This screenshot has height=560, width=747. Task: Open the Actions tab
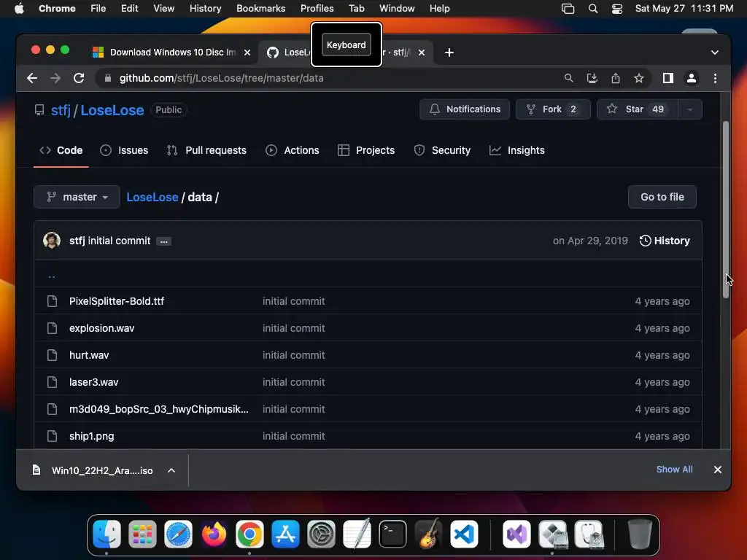(x=292, y=150)
